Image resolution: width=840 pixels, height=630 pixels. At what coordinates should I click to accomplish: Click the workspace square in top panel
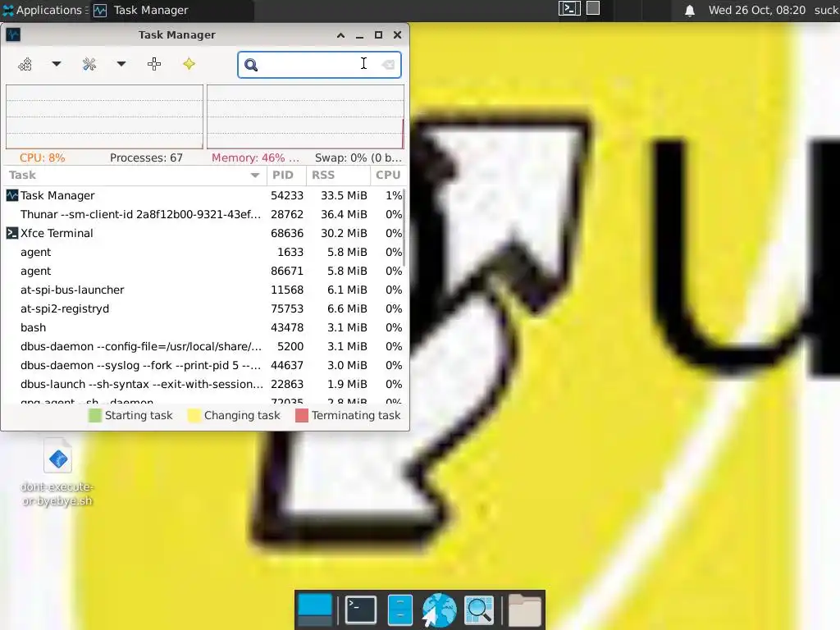pyautogui.click(x=593, y=8)
